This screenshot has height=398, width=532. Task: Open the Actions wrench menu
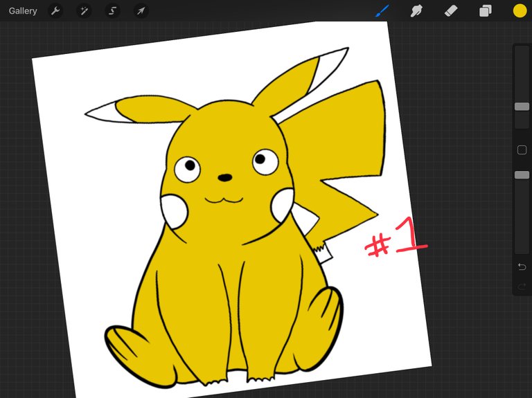pyautogui.click(x=55, y=11)
